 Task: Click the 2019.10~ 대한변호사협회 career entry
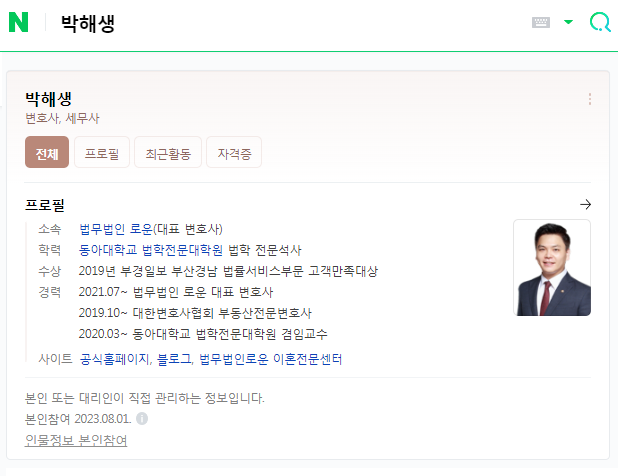195,313
